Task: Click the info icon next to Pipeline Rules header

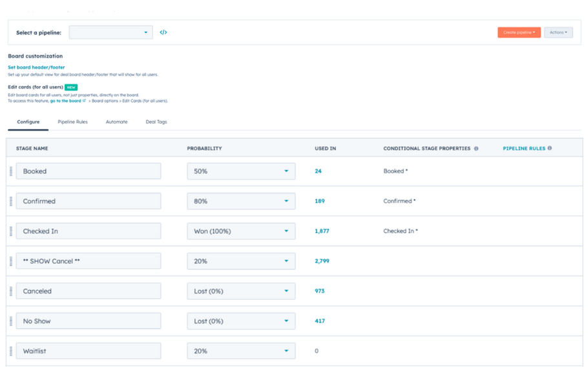Action: point(549,148)
